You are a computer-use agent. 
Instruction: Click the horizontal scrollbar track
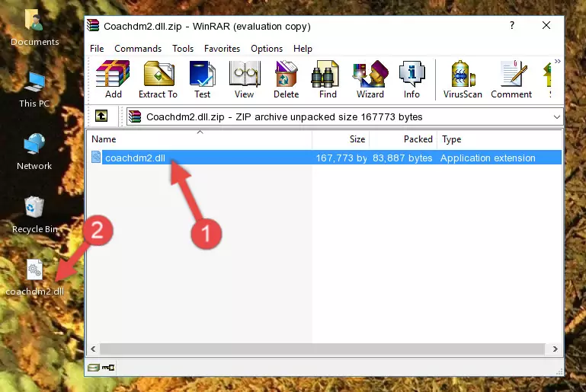coord(322,349)
